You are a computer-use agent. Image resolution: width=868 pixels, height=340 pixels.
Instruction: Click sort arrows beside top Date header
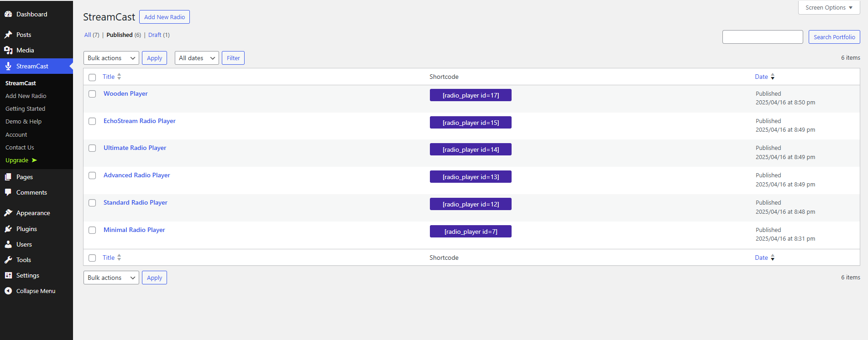773,77
